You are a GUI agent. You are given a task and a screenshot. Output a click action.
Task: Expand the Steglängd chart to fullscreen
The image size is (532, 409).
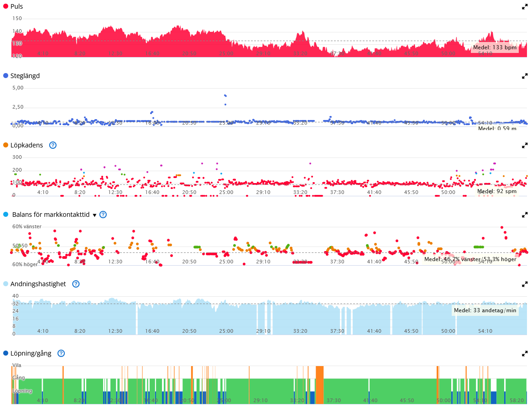[x=525, y=76]
